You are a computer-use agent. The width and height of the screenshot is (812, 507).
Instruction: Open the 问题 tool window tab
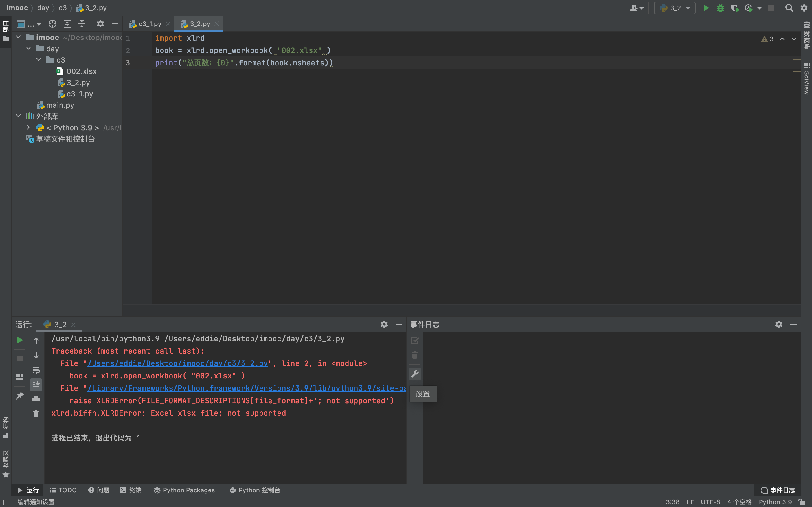tap(99, 490)
